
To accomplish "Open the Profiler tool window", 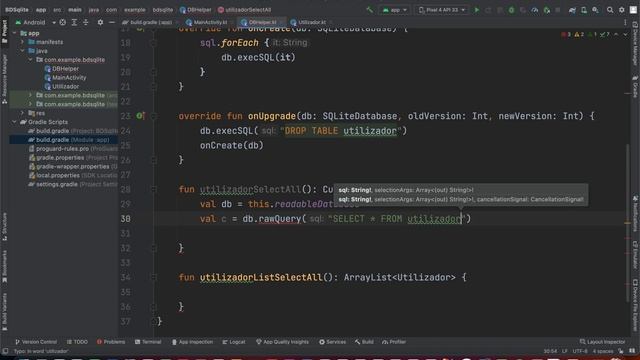I will 394,342.
